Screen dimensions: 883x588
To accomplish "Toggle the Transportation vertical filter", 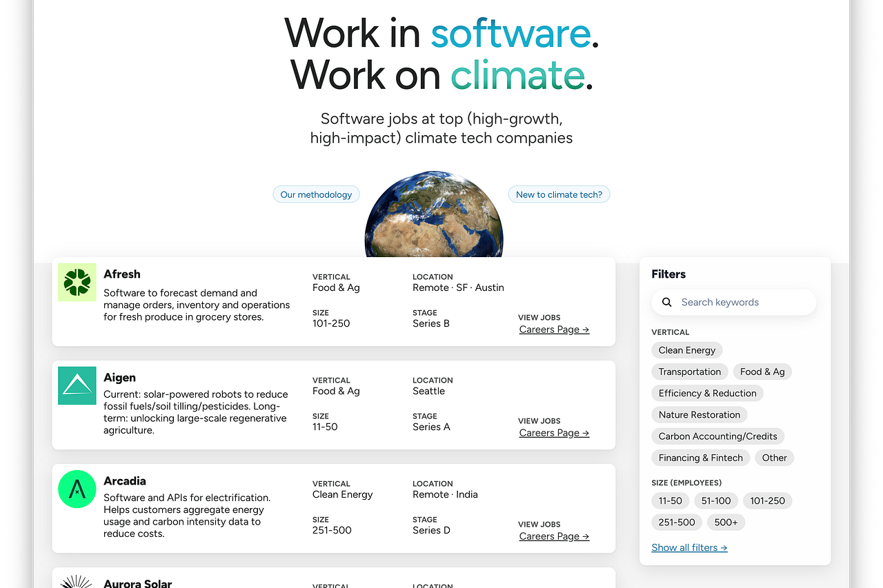I will pyautogui.click(x=690, y=372).
